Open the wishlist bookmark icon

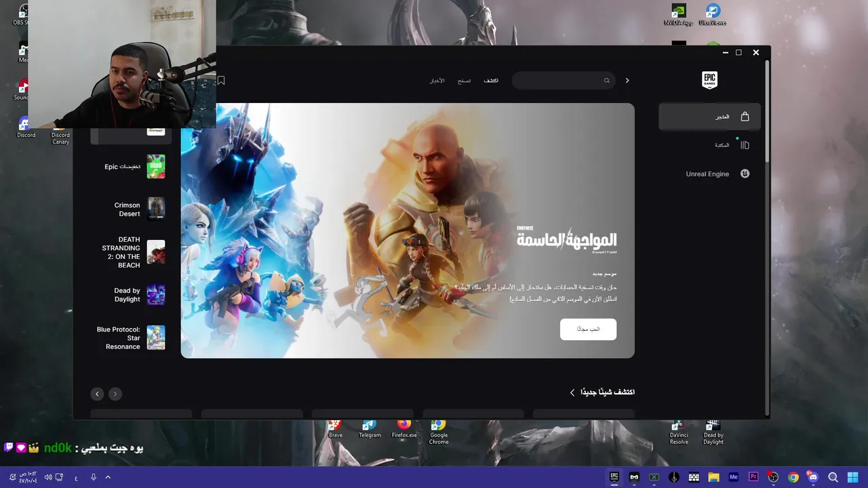(221, 81)
